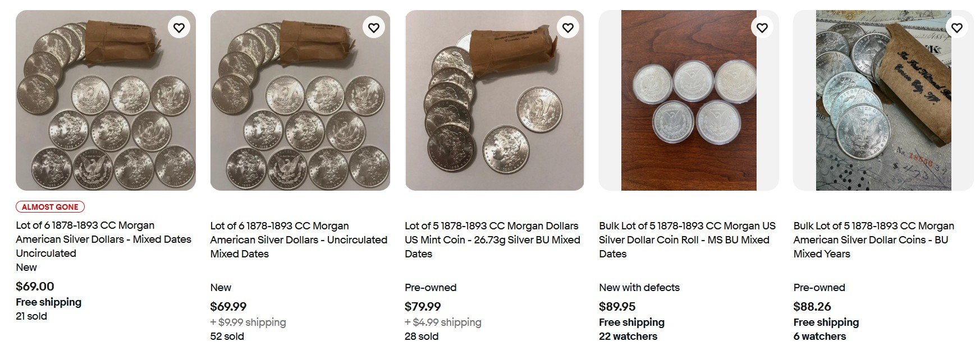This screenshot has height=346, width=980.
Task: Open the coins-in-capsules photo on wood table
Action: point(688,101)
